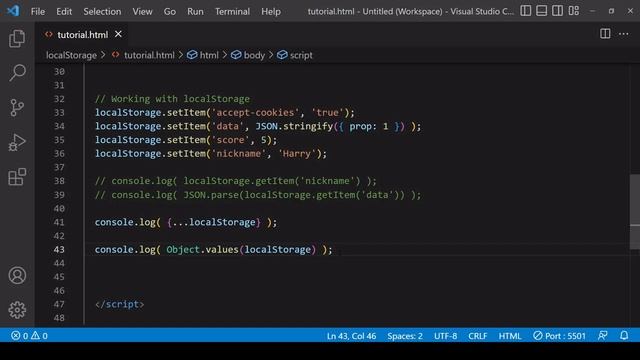Image resolution: width=640 pixels, height=360 pixels.
Task: Minimize the VS Code window
Action: 592,11
